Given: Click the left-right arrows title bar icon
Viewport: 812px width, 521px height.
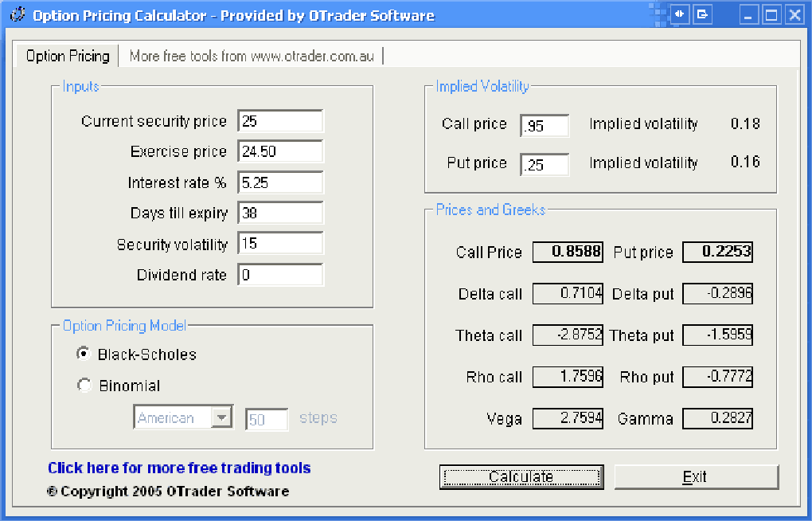Looking at the screenshot, I should click(679, 14).
